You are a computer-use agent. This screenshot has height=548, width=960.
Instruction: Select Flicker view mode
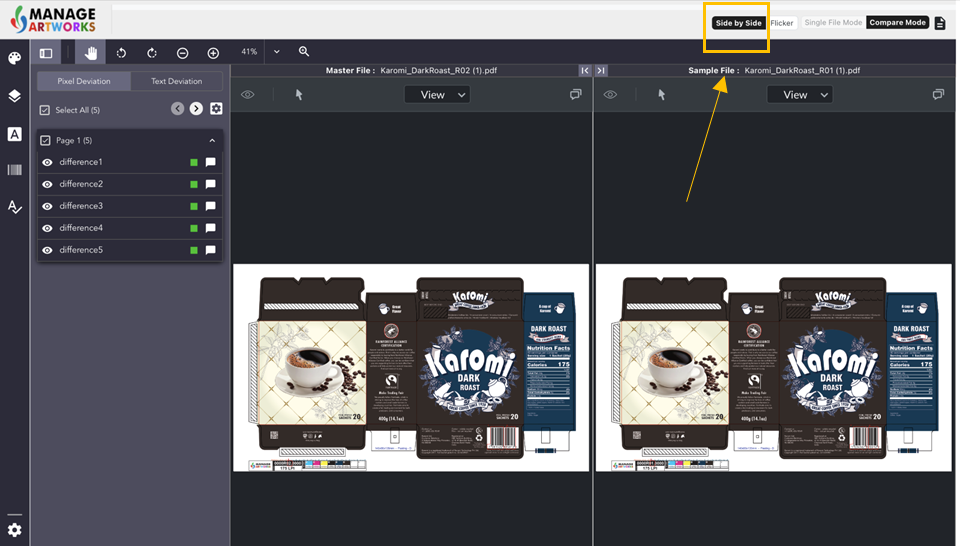click(782, 23)
